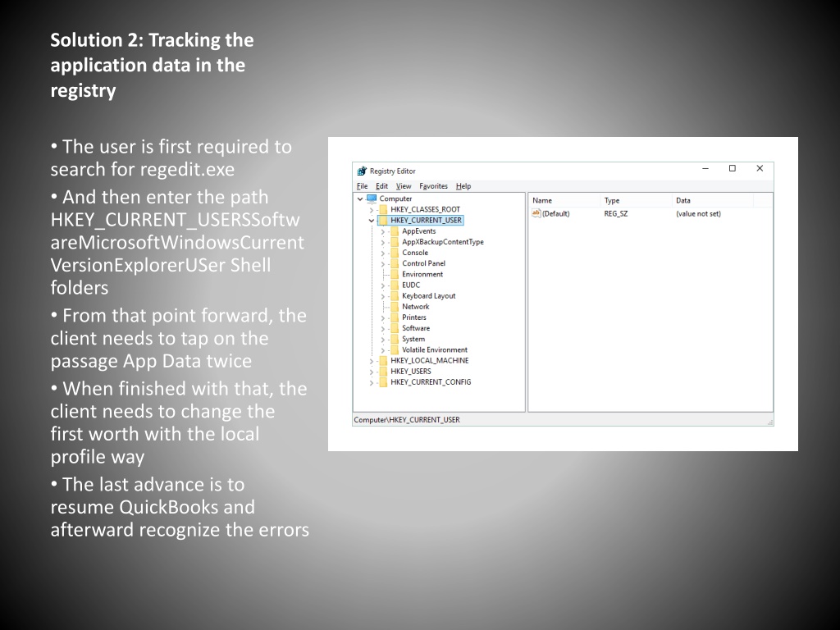Viewport: 840px width, 630px height.
Task: Expand the System key
Action: point(382,339)
